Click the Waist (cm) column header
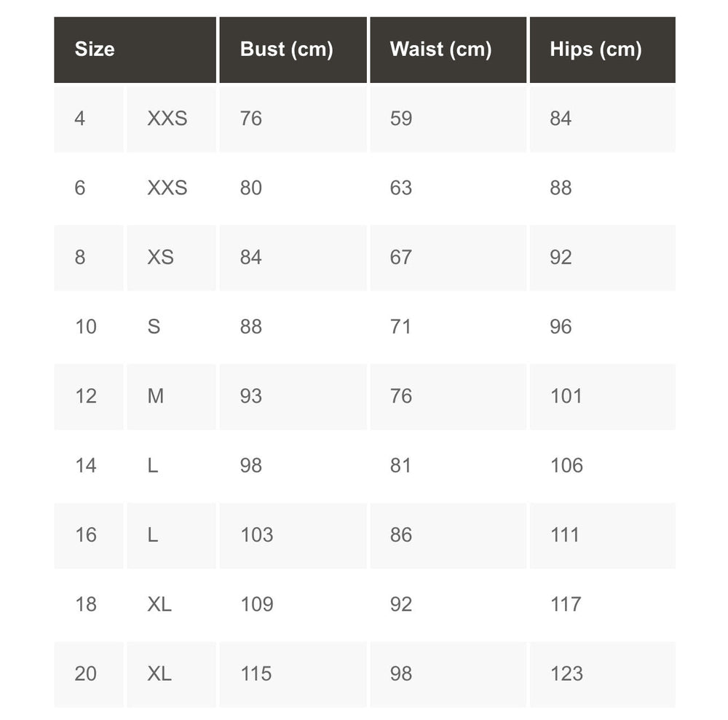The width and height of the screenshot is (728, 720). [440, 50]
